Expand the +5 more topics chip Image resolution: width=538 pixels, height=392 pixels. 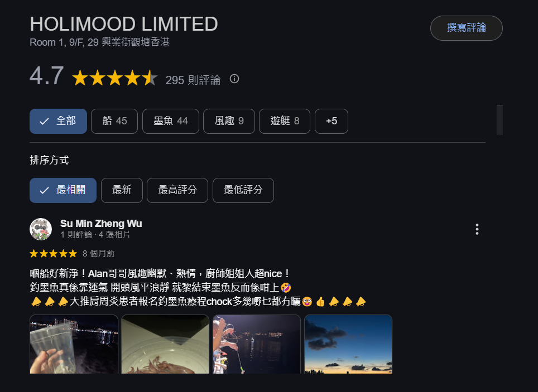point(332,121)
